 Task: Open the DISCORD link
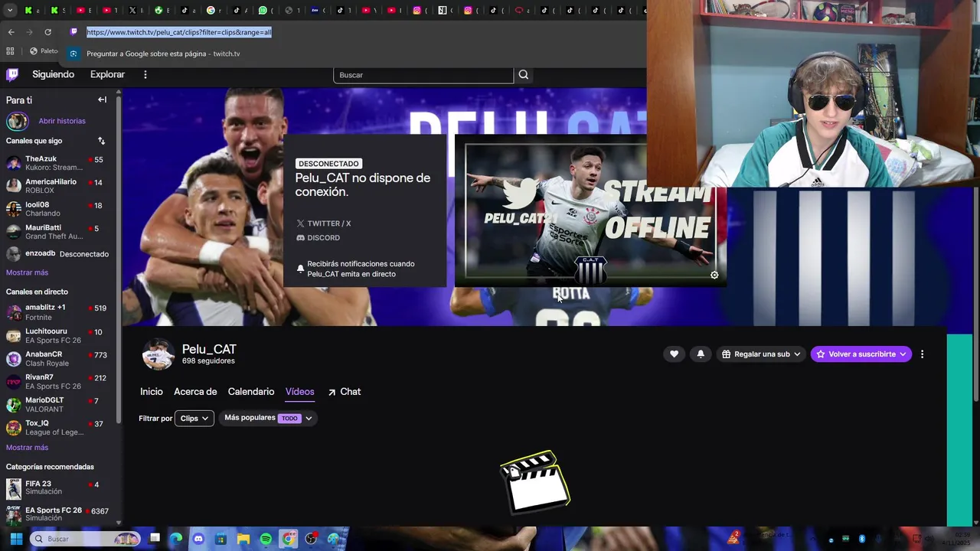(x=318, y=238)
